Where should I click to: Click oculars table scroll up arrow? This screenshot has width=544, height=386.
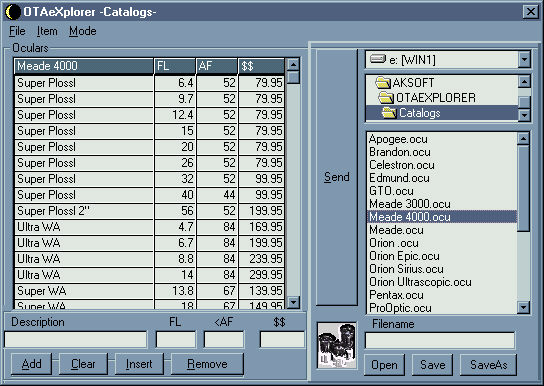[294, 64]
